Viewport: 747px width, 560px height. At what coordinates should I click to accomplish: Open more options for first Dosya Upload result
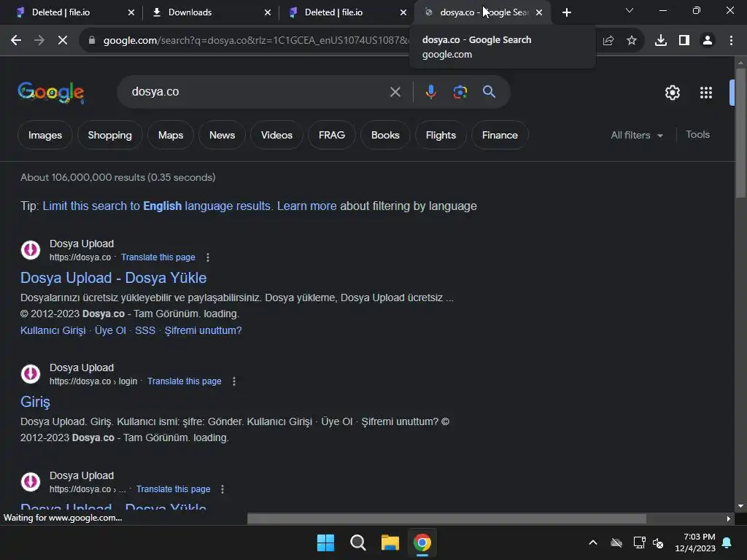208,257
